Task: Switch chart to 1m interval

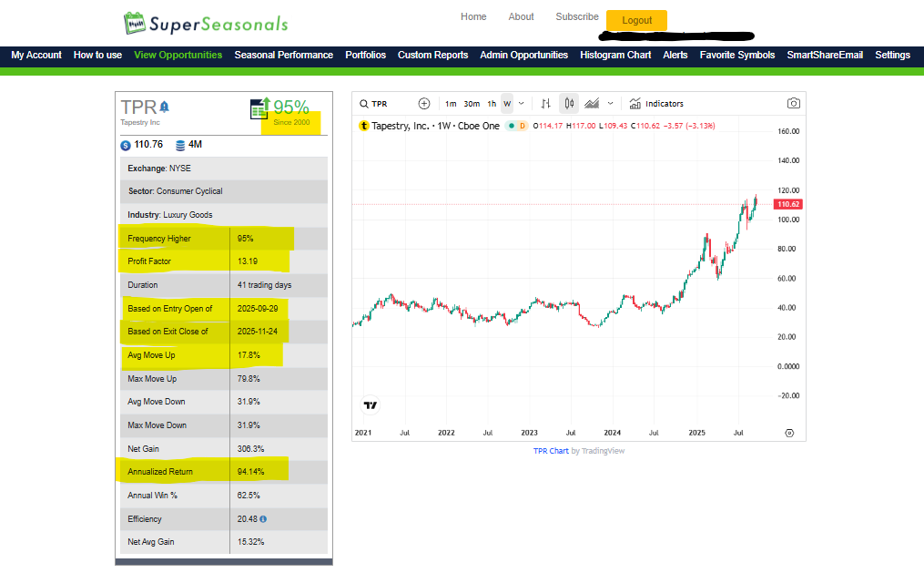Action: click(x=451, y=104)
